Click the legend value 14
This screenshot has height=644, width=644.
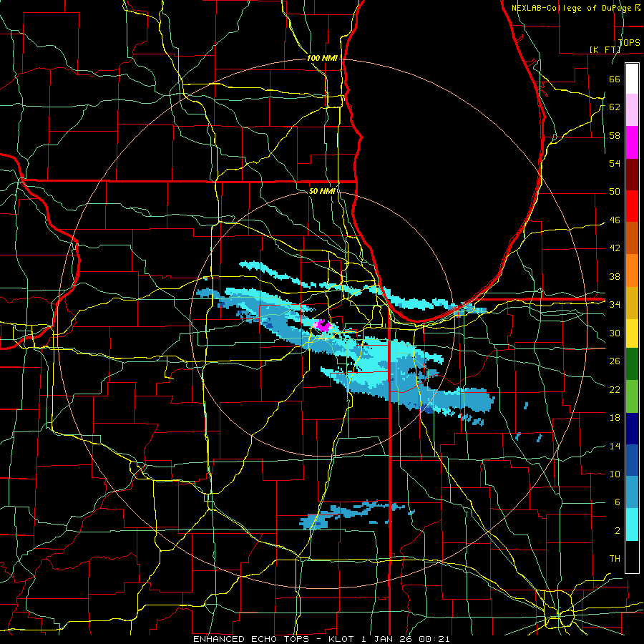coord(615,446)
